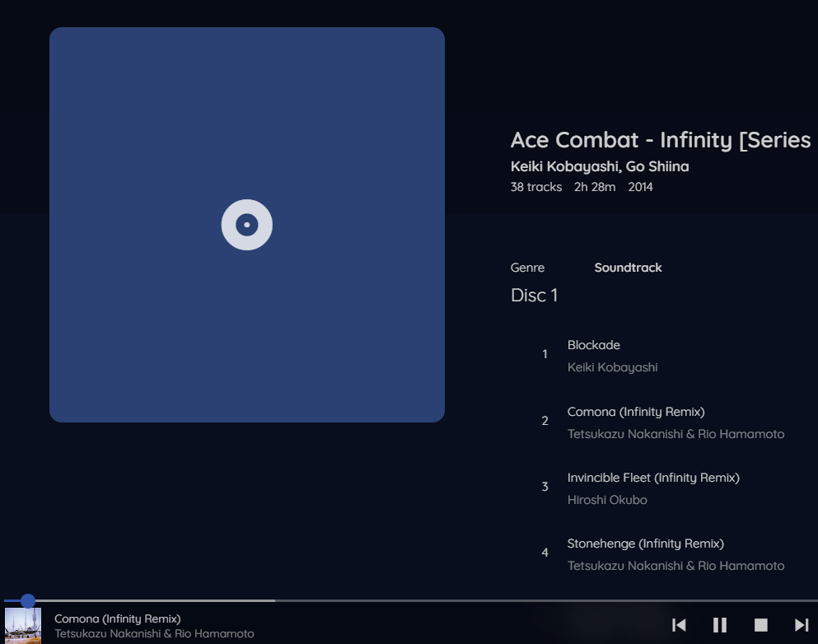Play track Invincible Fleet (Infinity Remix)
Screen dimensions: 818x644
[x=653, y=478]
